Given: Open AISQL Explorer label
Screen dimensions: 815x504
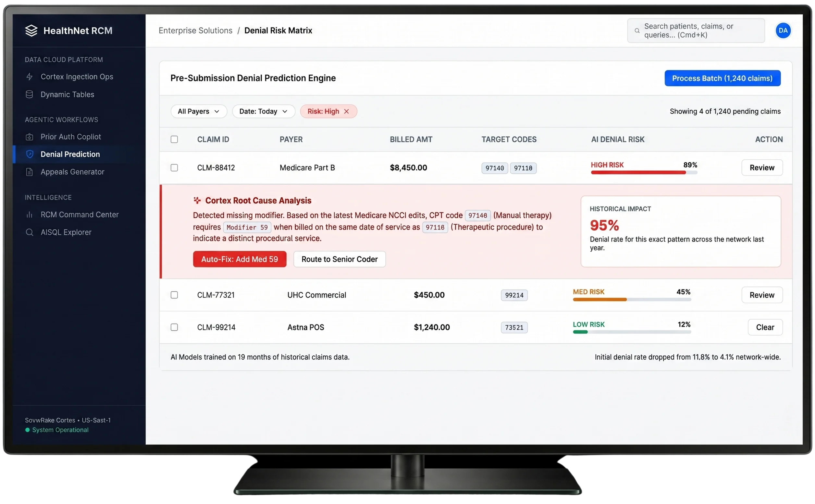Looking at the screenshot, I should point(66,232).
